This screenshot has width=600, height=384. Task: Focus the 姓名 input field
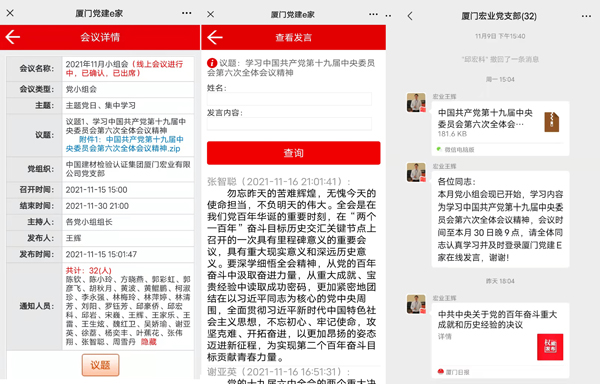[289, 99]
